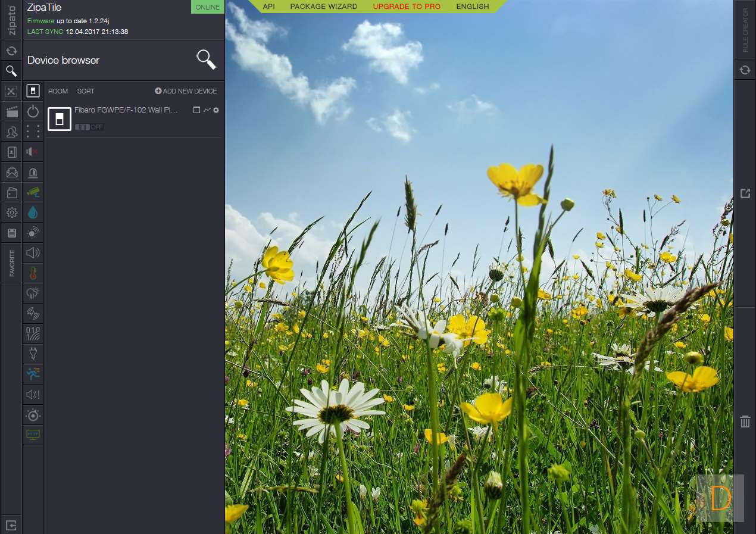Click the UPGRADE TO PRO link
The image size is (756, 534).
(407, 7)
